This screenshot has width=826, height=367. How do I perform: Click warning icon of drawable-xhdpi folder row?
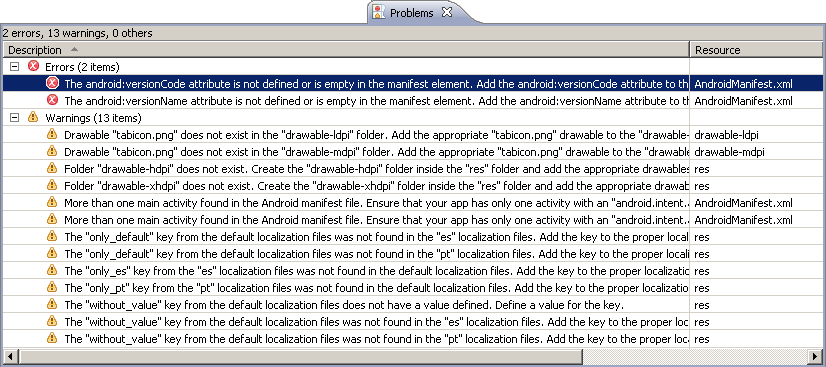pos(52,185)
